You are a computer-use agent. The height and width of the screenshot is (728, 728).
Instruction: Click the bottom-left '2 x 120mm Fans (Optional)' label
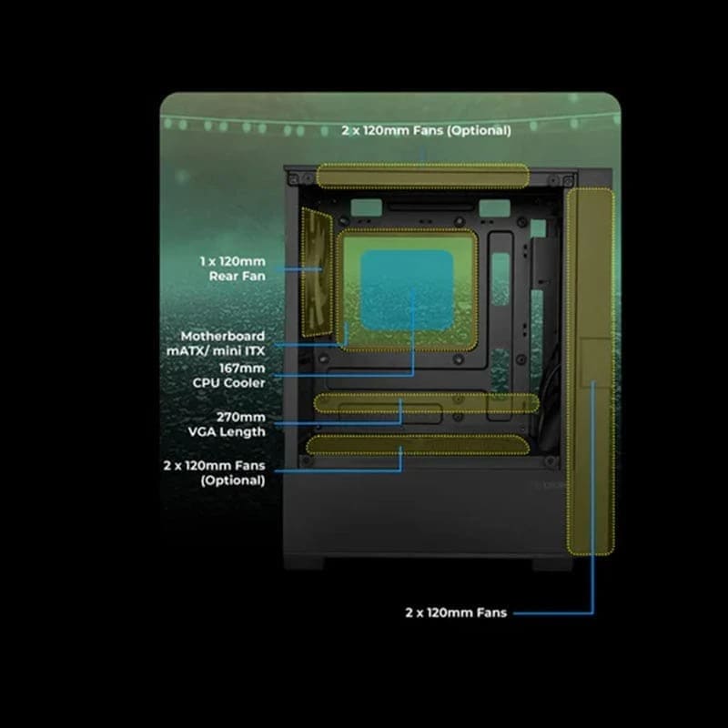pos(214,472)
